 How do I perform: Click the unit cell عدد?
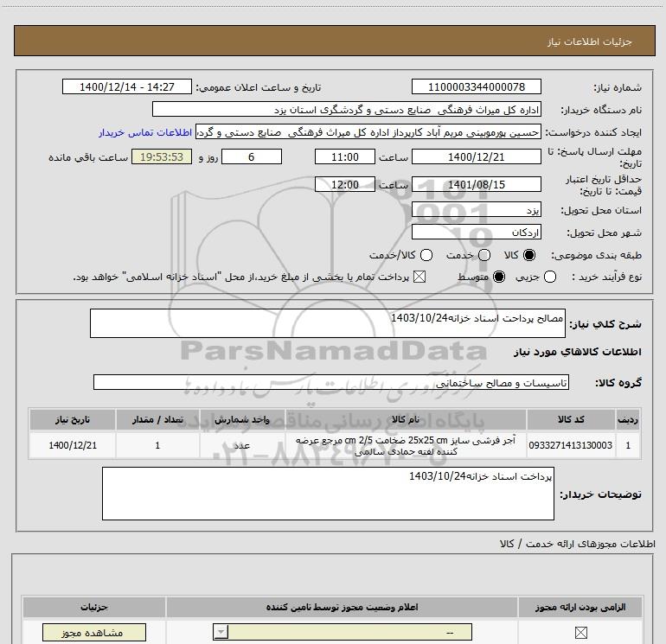[242, 445]
